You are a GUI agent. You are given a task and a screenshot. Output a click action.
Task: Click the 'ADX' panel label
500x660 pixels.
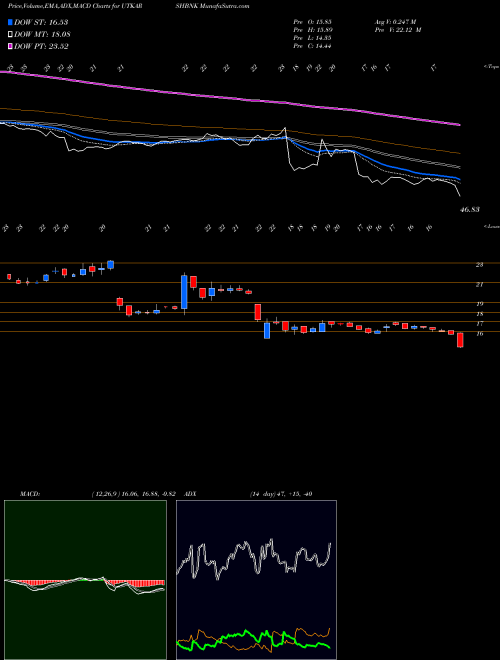[x=191, y=494]
